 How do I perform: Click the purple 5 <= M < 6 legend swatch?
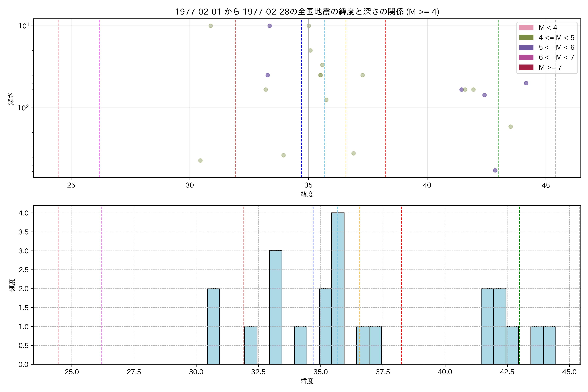click(526, 47)
